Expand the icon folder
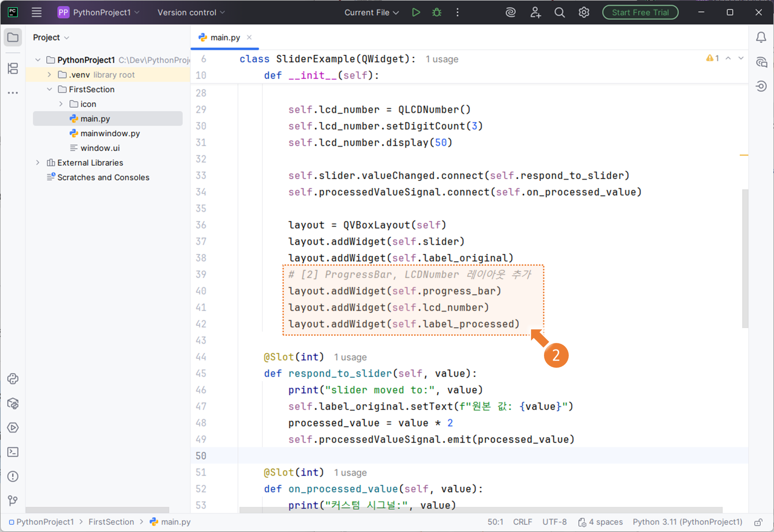Image resolution: width=774 pixels, height=532 pixels. [61, 104]
